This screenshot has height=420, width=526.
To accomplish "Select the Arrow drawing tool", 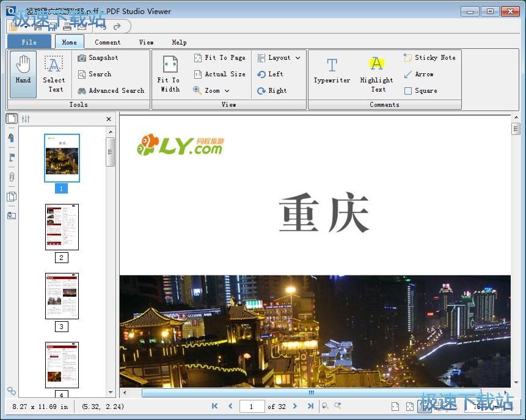I will [420, 74].
